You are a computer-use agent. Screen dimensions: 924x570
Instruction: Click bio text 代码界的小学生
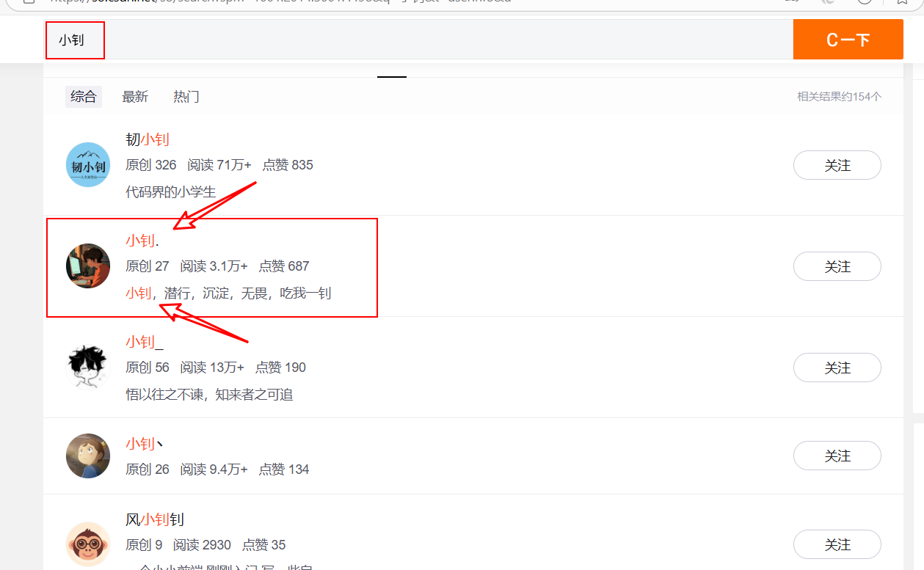[171, 192]
